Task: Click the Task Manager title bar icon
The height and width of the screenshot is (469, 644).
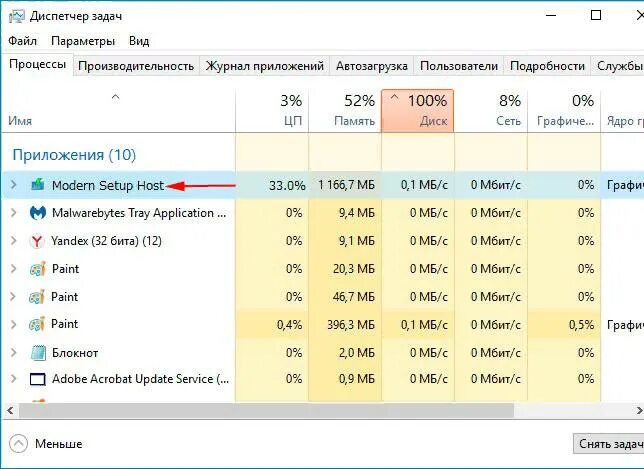Action: [16, 16]
